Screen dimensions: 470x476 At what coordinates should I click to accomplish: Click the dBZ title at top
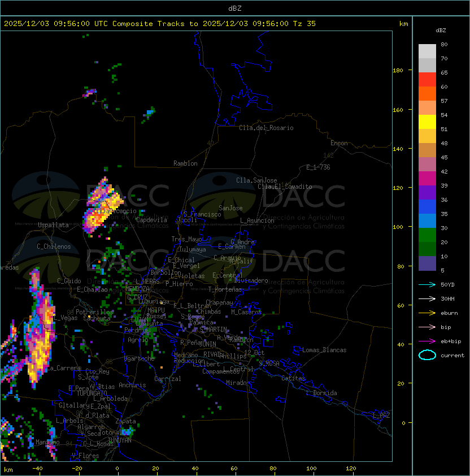235,8
